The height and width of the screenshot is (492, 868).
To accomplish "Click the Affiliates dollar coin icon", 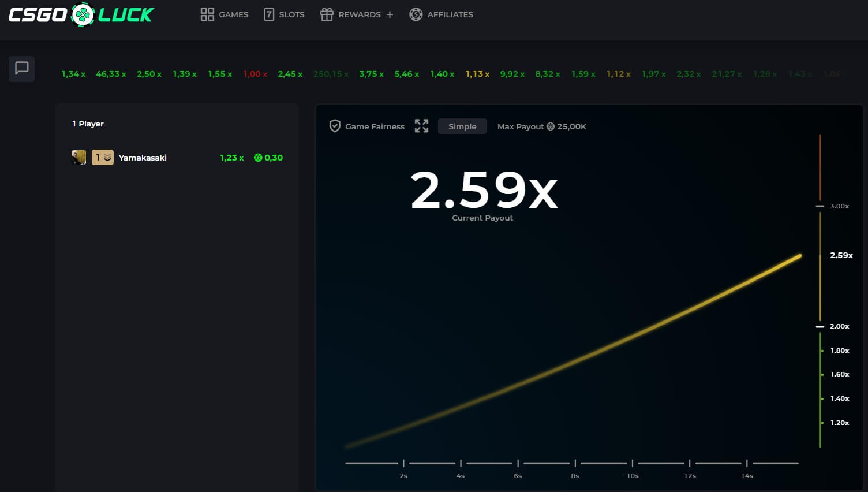I will pyautogui.click(x=416, y=14).
